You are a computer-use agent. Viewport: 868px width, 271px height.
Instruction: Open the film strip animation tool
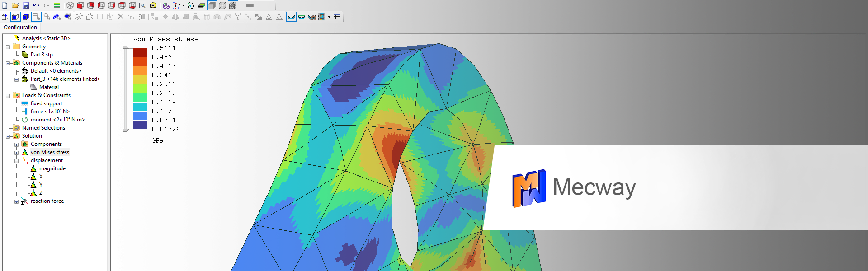coord(322,17)
